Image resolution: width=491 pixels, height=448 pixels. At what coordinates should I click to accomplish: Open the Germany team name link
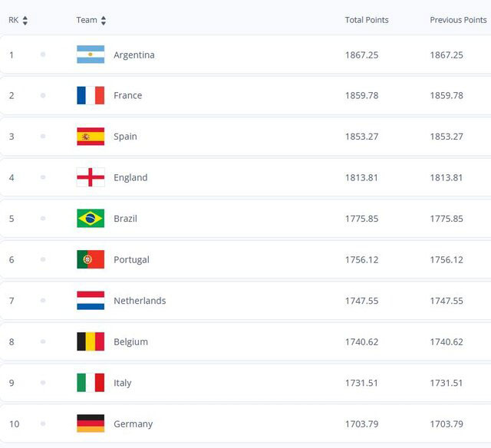click(x=133, y=424)
